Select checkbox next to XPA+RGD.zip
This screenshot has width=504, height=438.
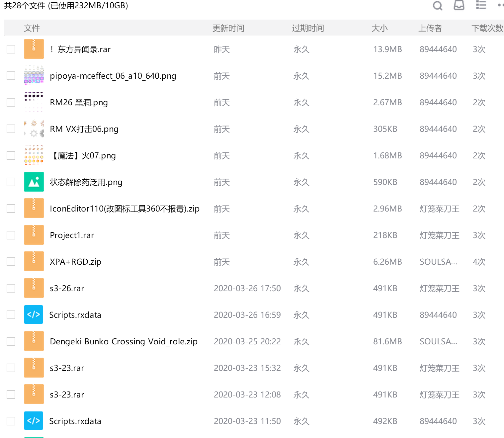(x=11, y=262)
